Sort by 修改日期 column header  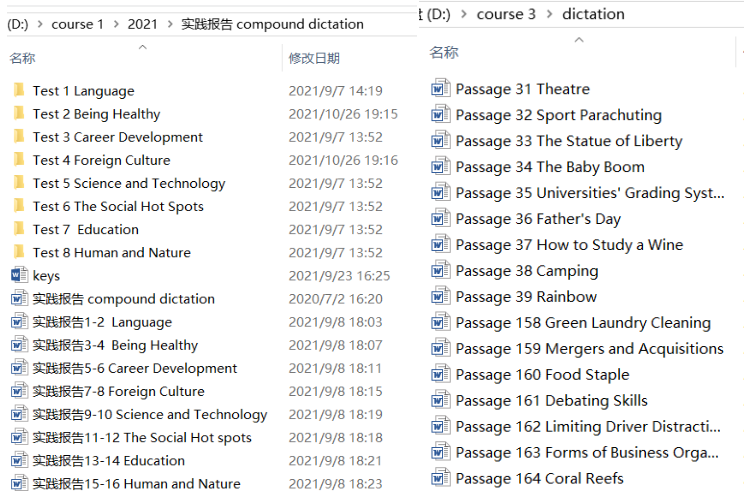(314, 58)
